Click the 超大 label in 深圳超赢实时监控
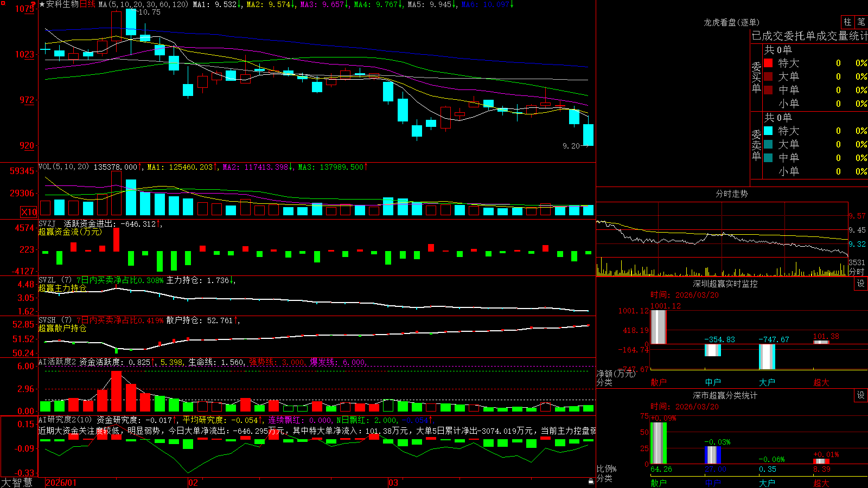This screenshot has height=488, width=868. tap(821, 382)
